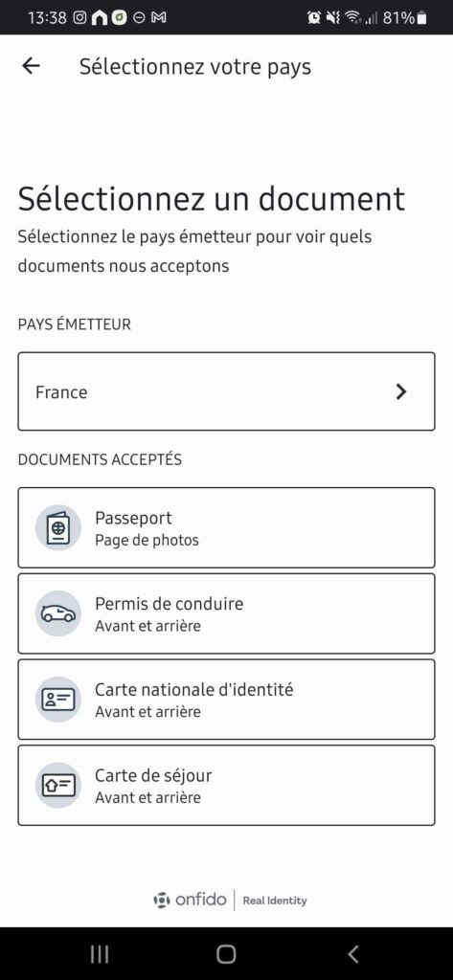Open the France issuing country selector
Viewport: 453px width, 980px height.
coord(226,391)
